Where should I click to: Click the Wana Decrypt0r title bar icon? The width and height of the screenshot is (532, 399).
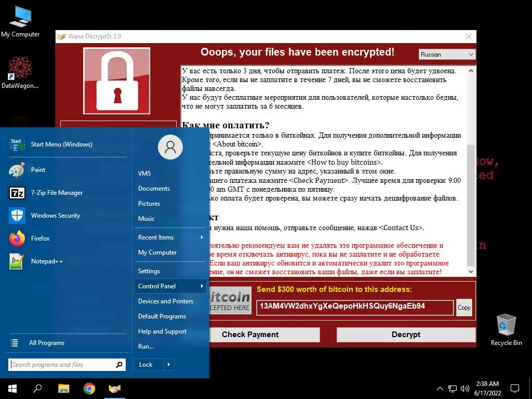pyautogui.click(x=61, y=36)
